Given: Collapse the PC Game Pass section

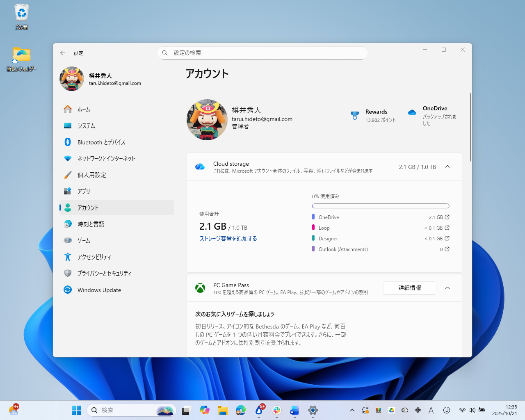Looking at the screenshot, I should point(447,288).
